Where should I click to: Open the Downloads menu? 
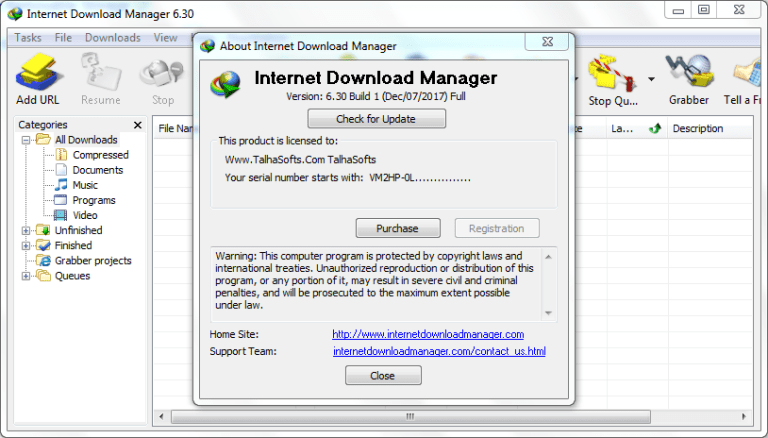point(113,38)
